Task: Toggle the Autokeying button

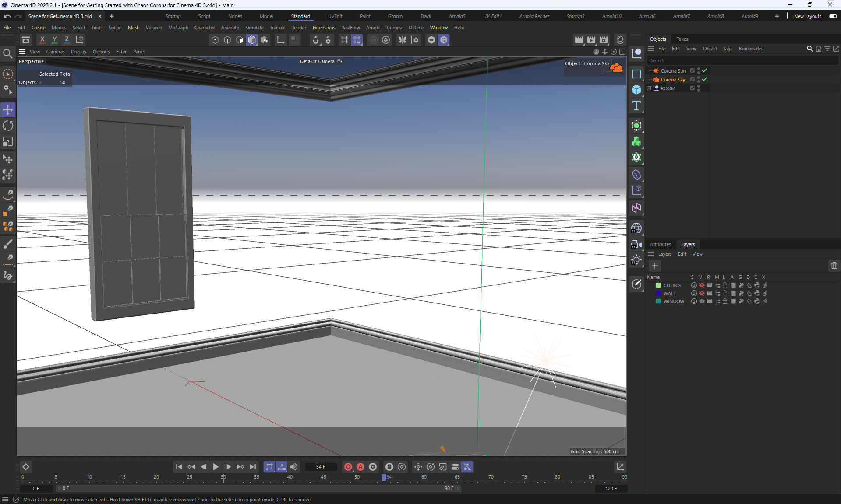Action: click(360, 467)
